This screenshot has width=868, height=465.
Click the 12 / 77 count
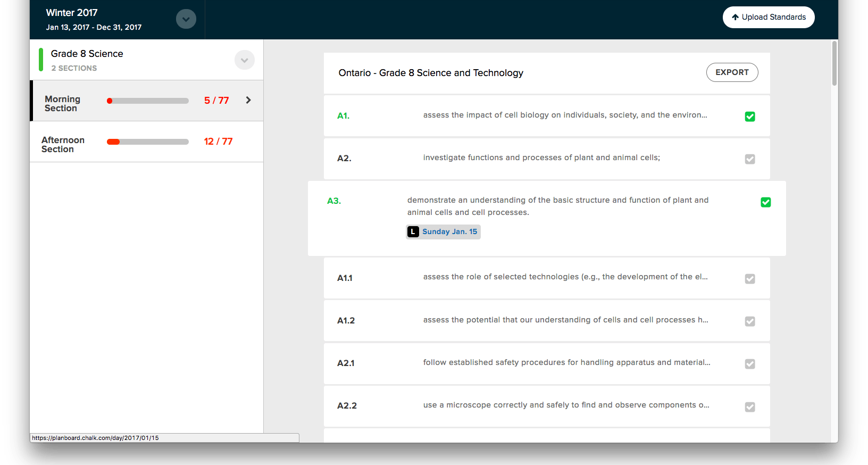click(x=218, y=142)
